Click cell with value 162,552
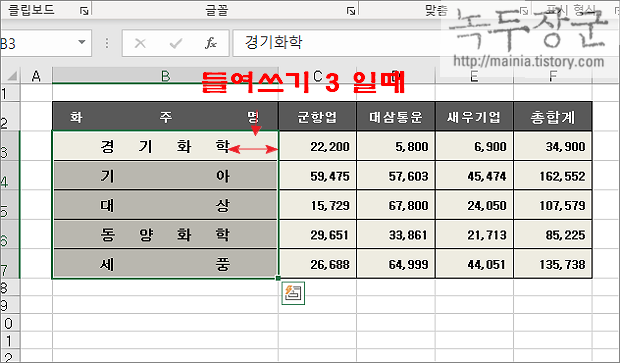The image size is (620, 363). 553,175
